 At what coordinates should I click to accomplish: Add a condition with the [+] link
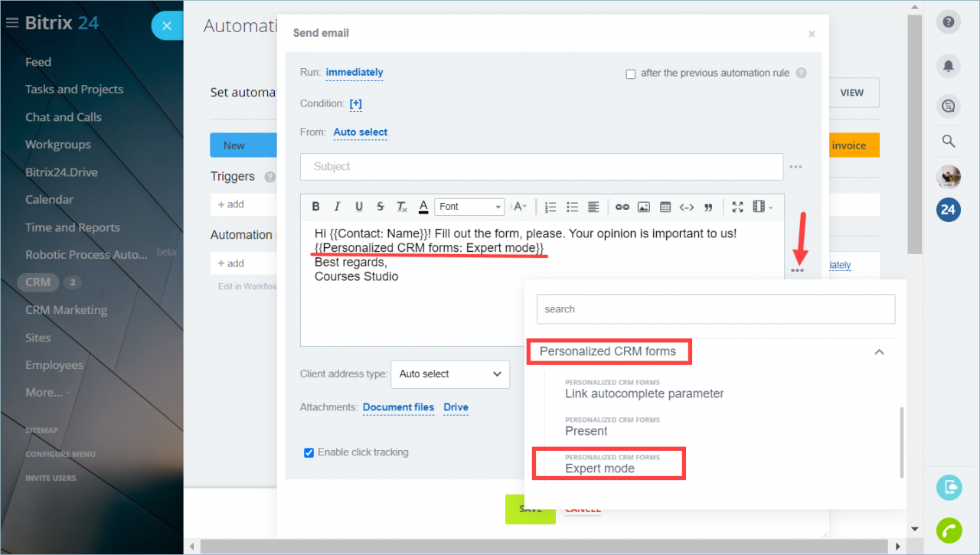pos(356,103)
